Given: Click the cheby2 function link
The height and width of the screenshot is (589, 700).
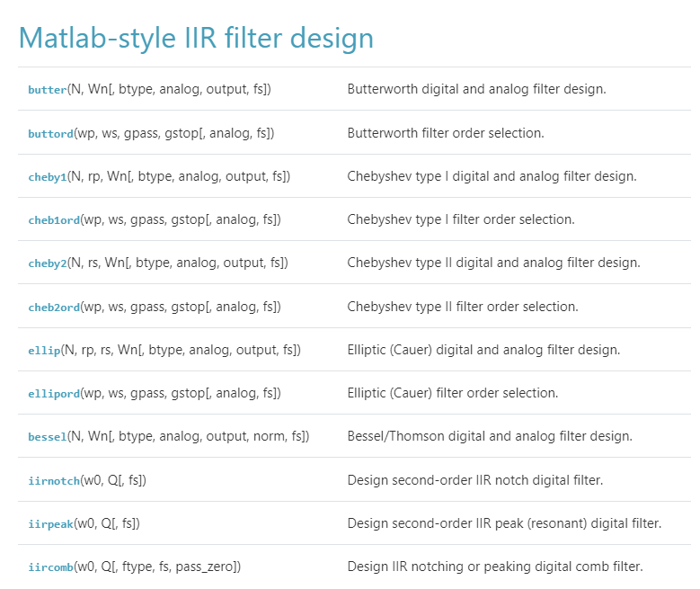Looking at the screenshot, I should click(x=48, y=263).
